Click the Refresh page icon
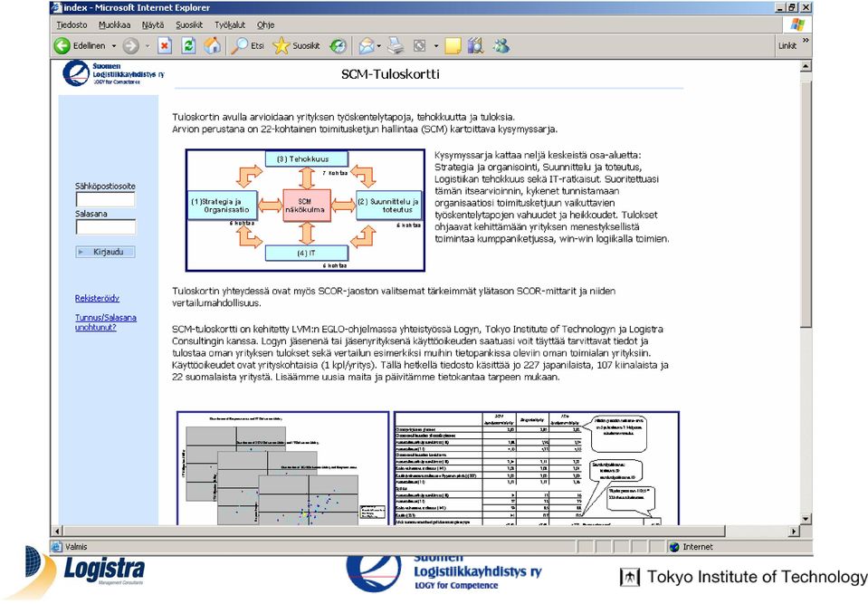 pos(188,46)
